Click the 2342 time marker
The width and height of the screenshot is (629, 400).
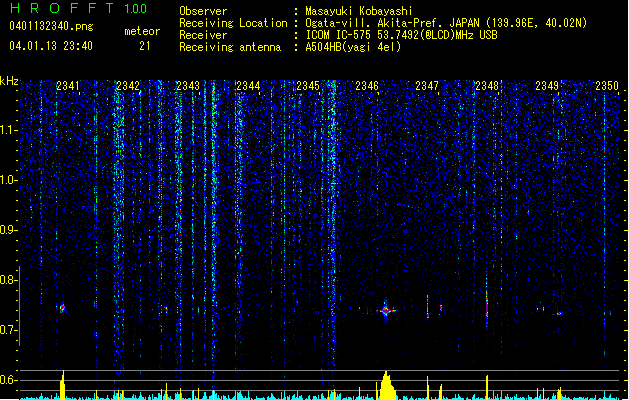point(128,86)
